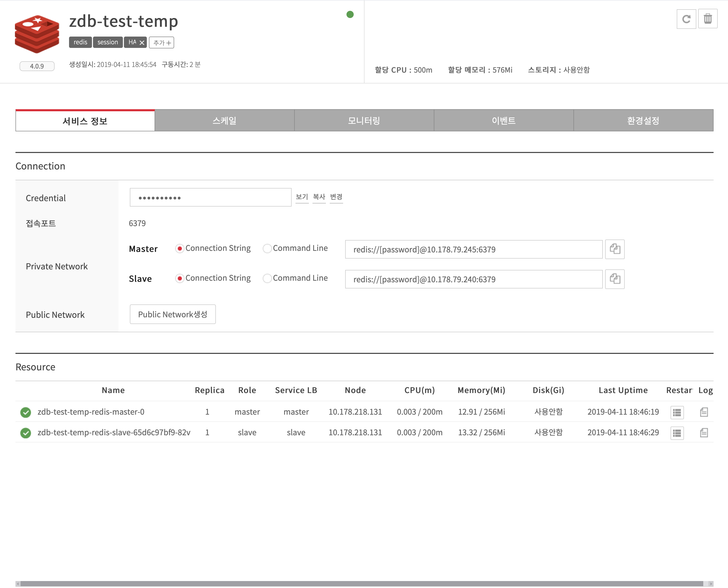The height and width of the screenshot is (588, 728).
Task: Select Master Connection String radio option
Action: [x=180, y=249]
